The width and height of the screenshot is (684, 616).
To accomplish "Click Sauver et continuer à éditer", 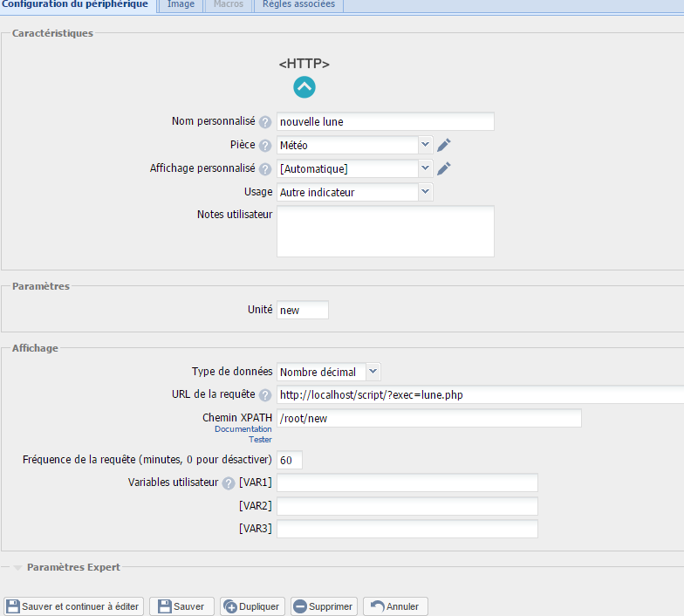I will [x=73, y=606].
